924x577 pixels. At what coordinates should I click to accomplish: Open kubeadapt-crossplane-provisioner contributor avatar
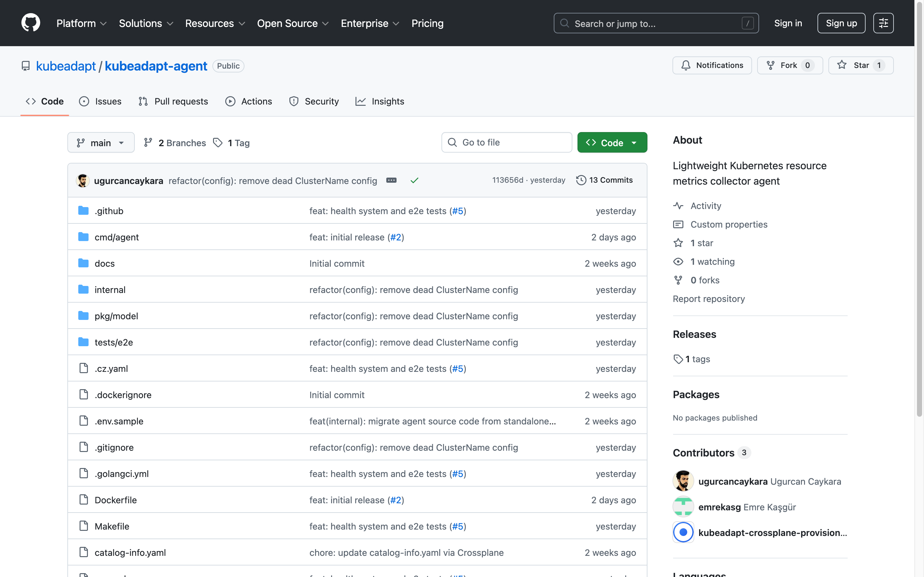(683, 532)
